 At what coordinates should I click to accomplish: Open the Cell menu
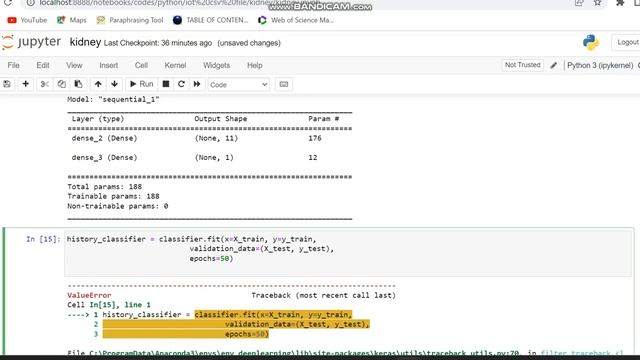coord(141,65)
